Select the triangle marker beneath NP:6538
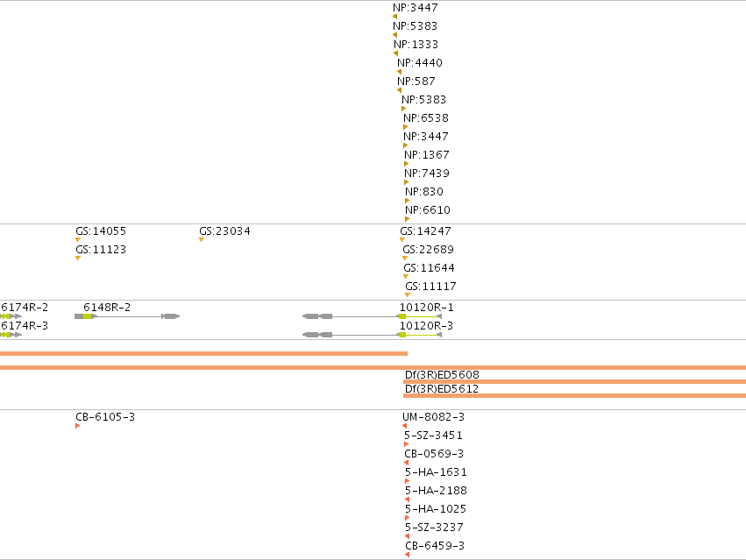This screenshot has width=746, height=560. pos(405,127)
